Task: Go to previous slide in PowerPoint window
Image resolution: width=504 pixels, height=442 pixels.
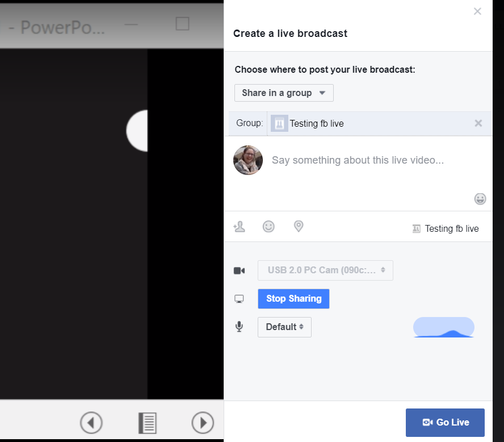Action: (91, 422)
